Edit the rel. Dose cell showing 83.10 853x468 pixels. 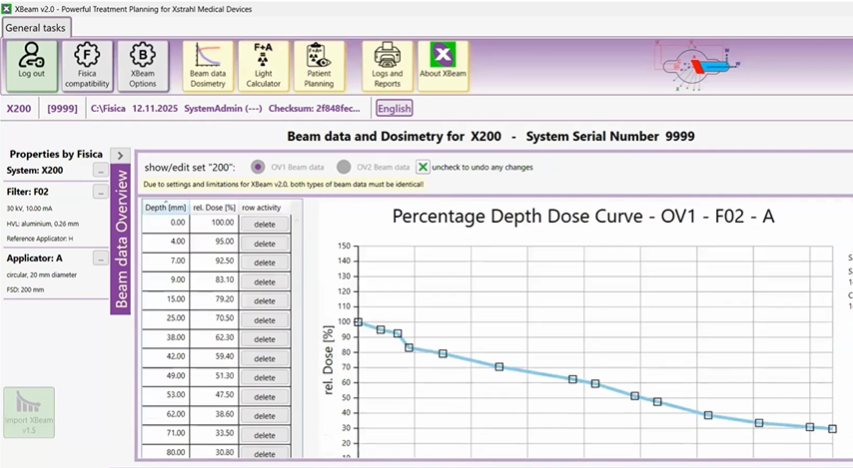pyautogui.click(x=209, y=281)
